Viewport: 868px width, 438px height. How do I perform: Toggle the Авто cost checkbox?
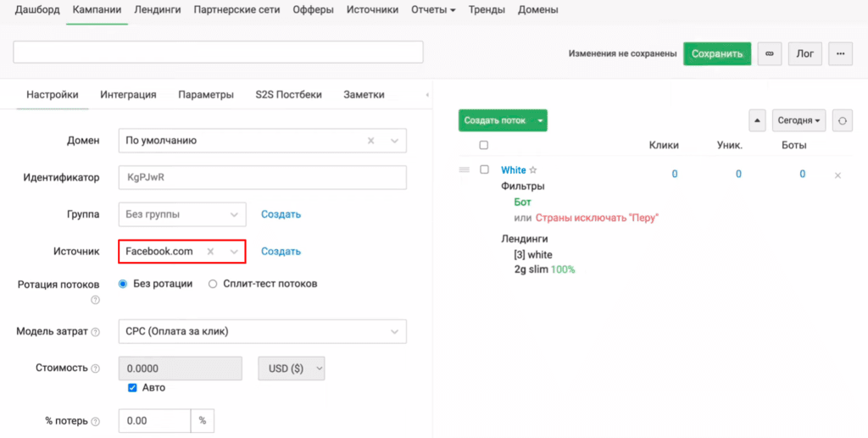132,388
